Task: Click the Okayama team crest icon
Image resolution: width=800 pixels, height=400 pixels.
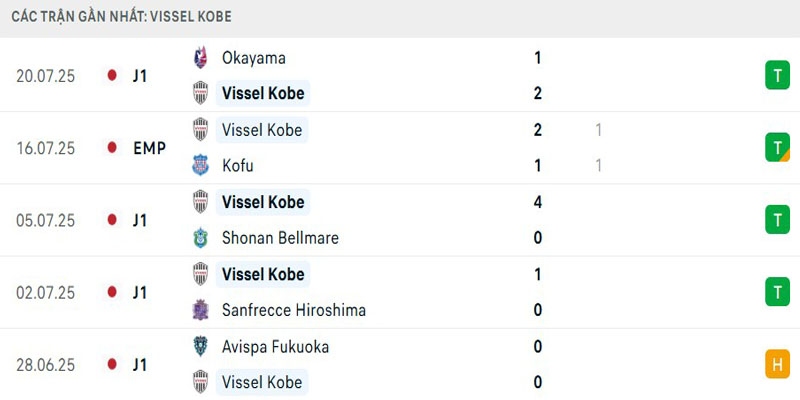Action: click(x=201, y=58)
